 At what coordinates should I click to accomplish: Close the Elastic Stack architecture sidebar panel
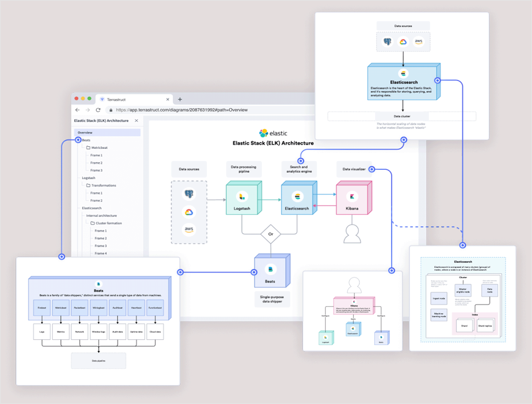click(137, 121)
